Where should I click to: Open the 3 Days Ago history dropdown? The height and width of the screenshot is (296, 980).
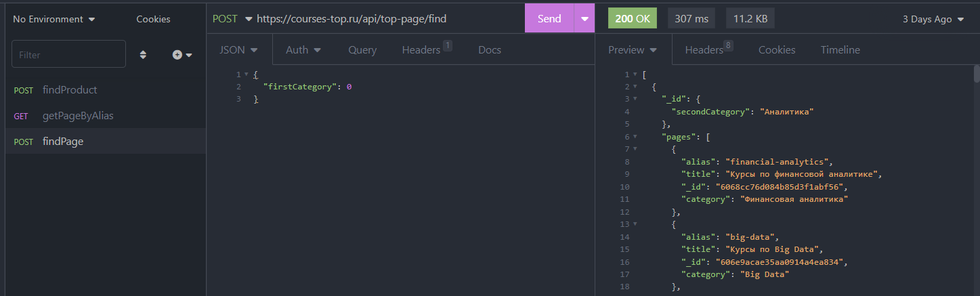coord(933,19)
